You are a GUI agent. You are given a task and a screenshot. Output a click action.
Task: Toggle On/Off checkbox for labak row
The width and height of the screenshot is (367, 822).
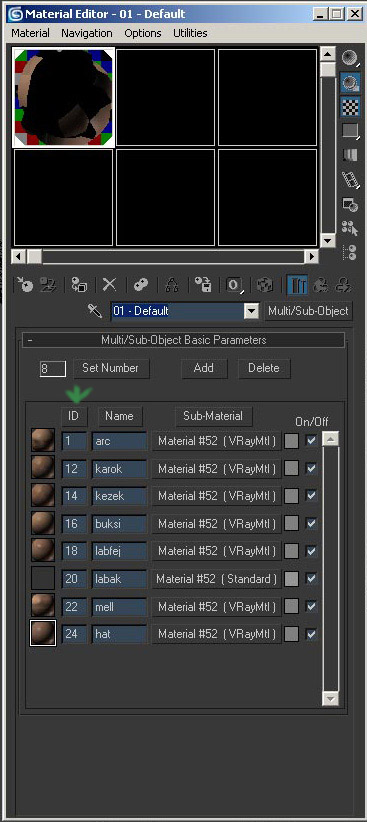(x=311, y=579)
